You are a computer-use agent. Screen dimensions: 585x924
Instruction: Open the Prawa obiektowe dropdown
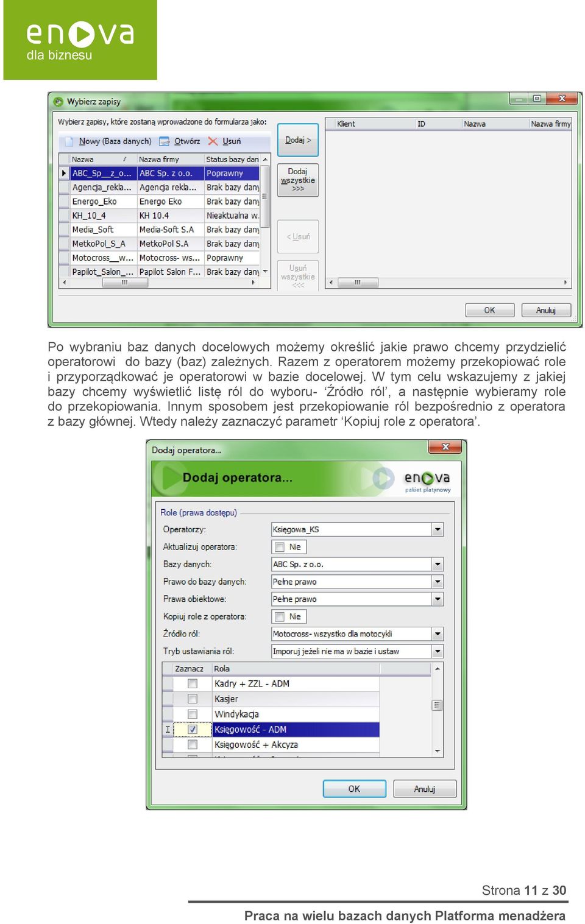[438, 599]
